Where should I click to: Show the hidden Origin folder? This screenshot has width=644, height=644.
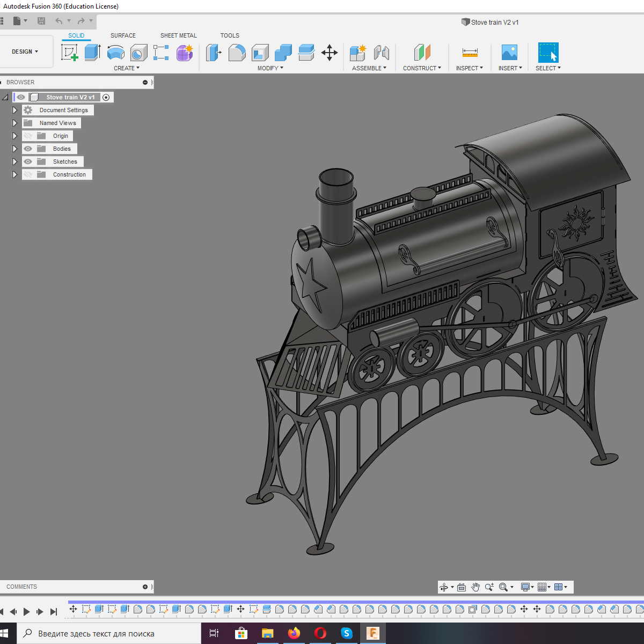point(28,136)
